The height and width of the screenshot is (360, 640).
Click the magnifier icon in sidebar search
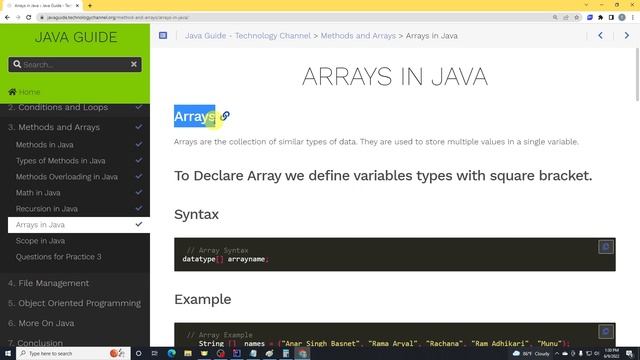point(17,64)
